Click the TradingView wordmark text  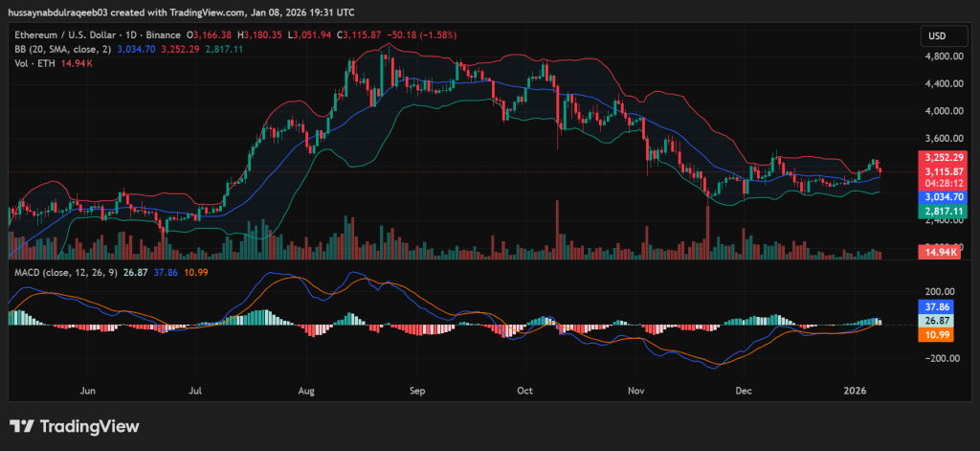coord(89,426)
